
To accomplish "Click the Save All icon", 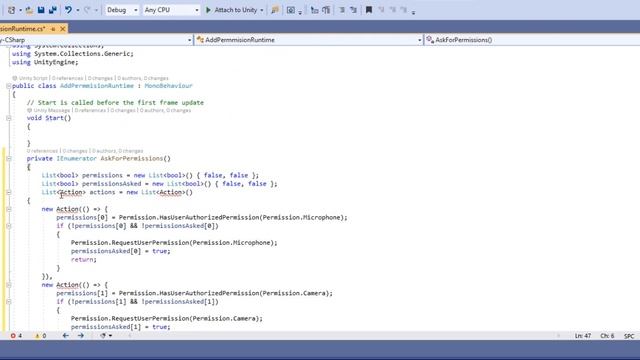I will coord(53,10).
